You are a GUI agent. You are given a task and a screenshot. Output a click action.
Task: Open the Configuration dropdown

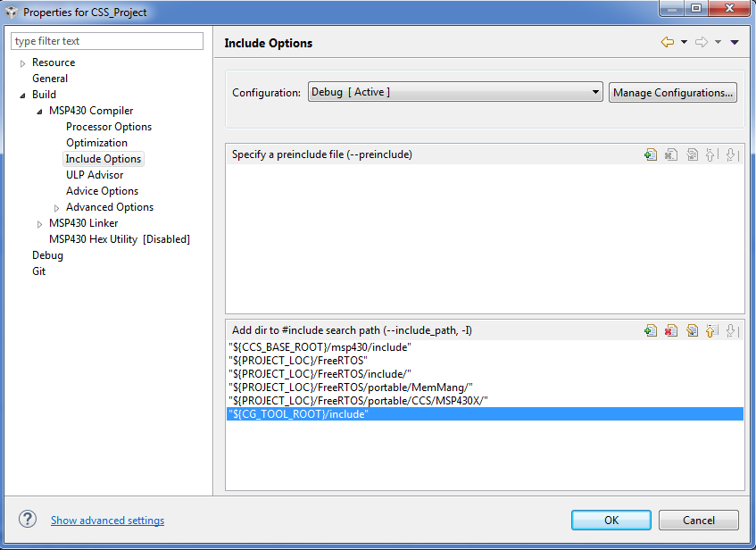tap(455, 92)
